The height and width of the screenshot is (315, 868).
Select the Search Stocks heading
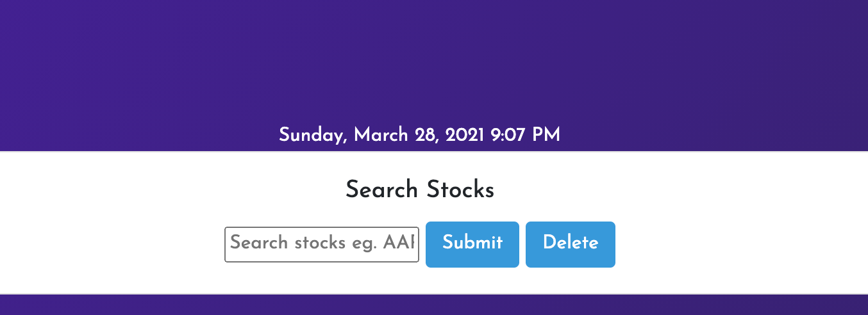click(x=419, y=190)
